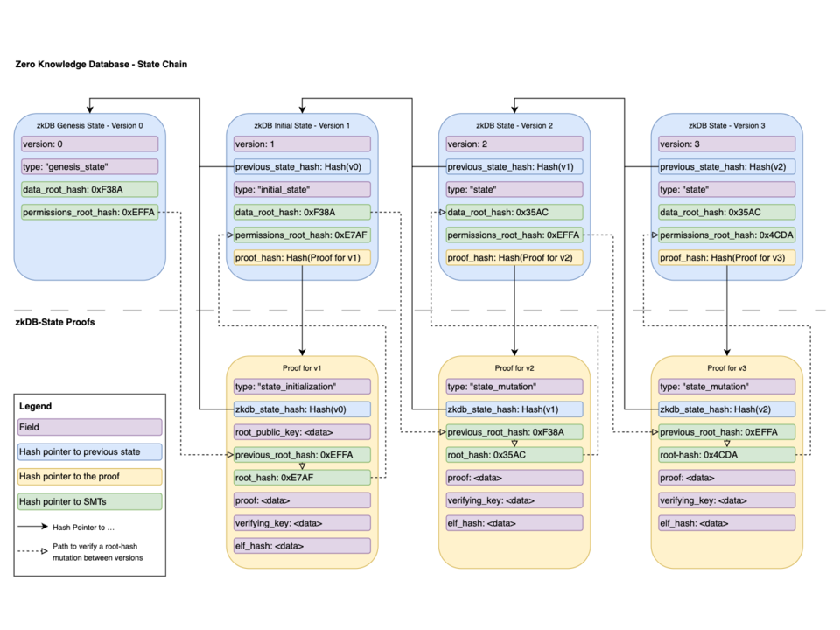Viewport: 840px width, 630px height.
Task: Click data_root_hash: 0xF38A in Genesis State box
Action: (x=89, y=190)
